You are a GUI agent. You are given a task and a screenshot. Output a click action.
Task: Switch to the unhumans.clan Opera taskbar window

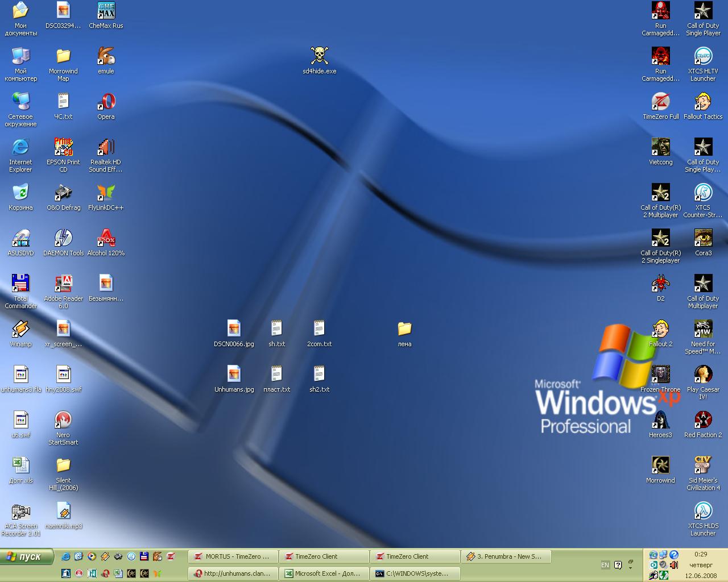(233, 573)
